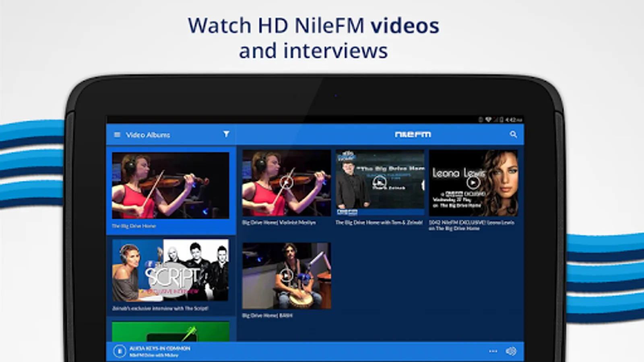The image size is (644, 362).
Task: Open search with the magnifier icon
Action: point(513,134)
